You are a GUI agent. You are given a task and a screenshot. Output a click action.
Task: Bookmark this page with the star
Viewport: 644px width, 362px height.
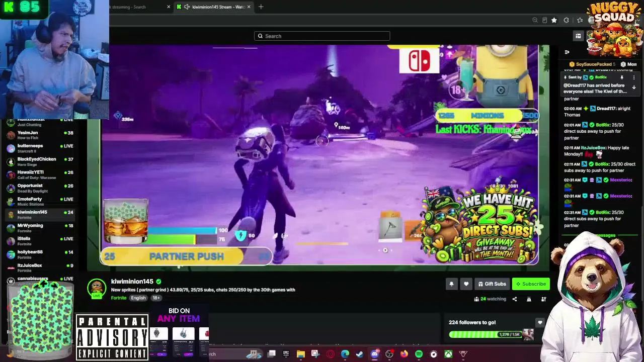[x=554, y=20]
